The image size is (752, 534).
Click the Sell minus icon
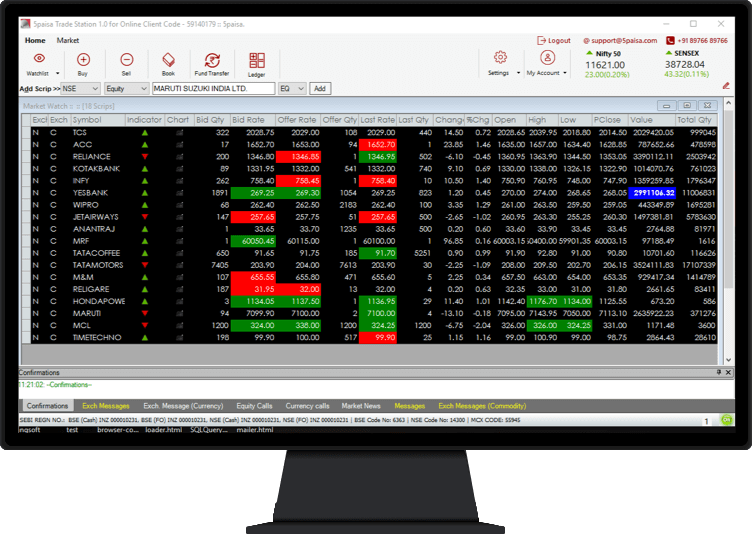pyautogui.click(x=127, y=59)
